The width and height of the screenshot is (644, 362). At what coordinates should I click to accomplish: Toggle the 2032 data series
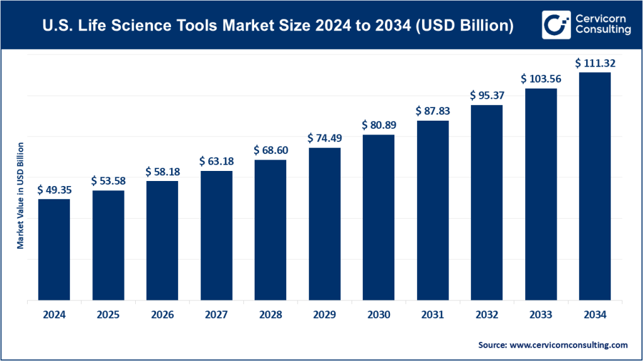487,204
